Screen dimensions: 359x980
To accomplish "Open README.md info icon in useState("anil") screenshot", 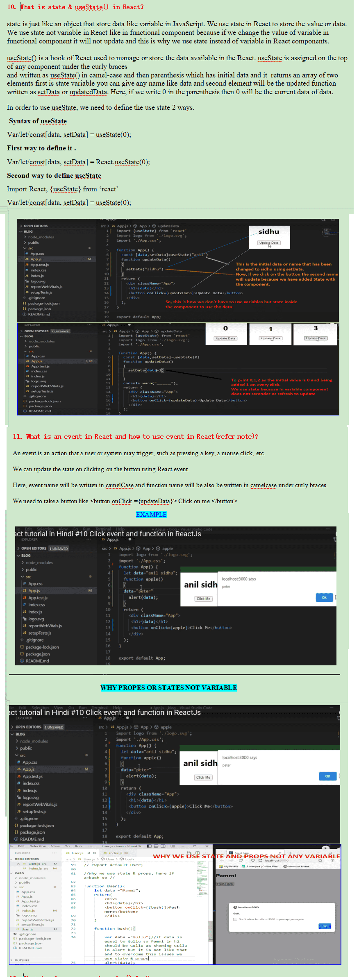I will (x=25, y=314).
